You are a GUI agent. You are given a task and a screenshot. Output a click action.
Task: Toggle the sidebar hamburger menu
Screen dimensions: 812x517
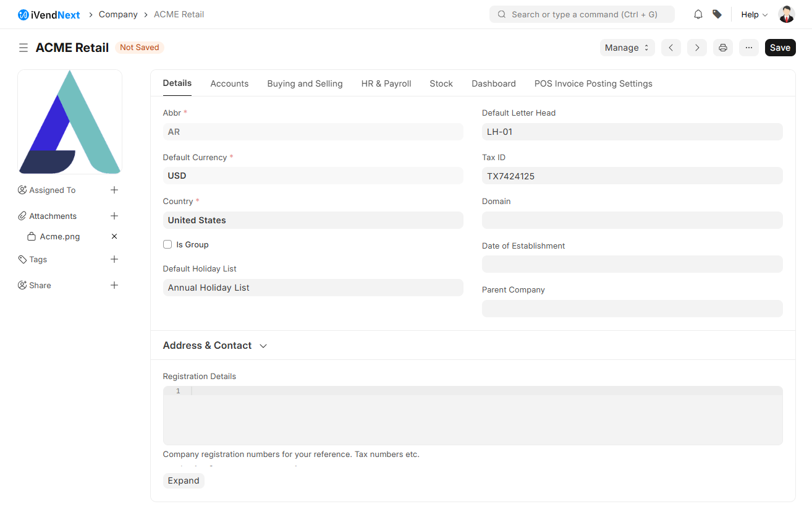(23, 48)
